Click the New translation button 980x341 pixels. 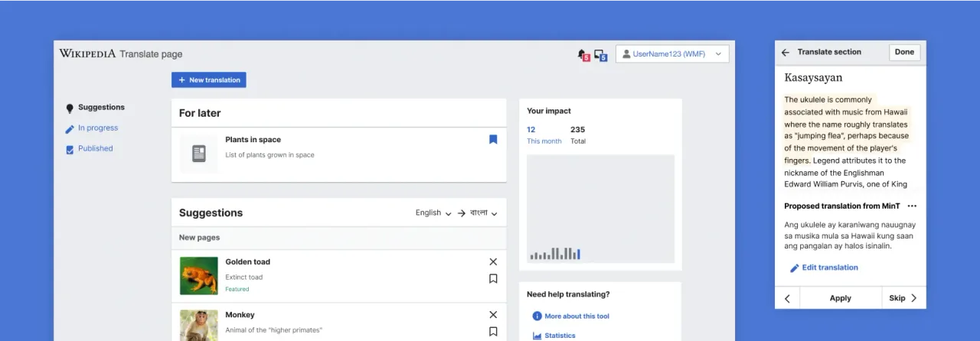208,80
